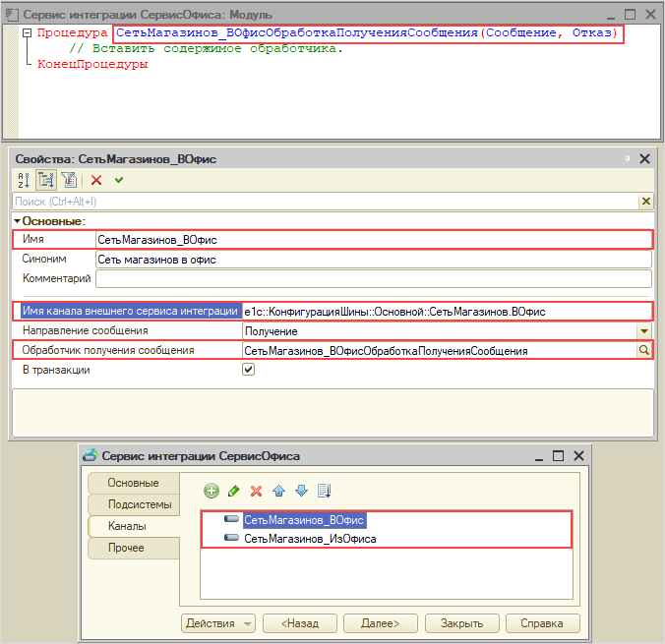Switch to the Подсистемы tab
This screenshot has height=644, width=665.
click(x=134, y=504)
